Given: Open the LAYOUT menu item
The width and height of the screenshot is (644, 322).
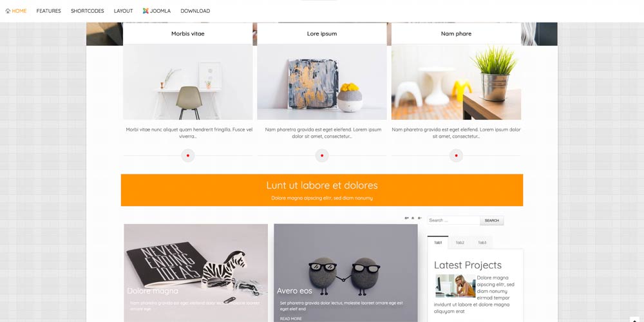Looking at the screenshot, I should [123, 11].
